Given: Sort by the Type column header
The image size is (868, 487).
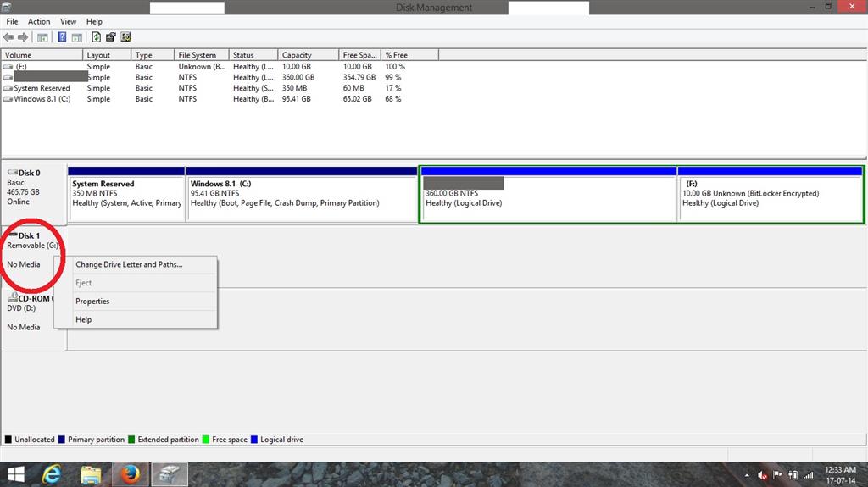Looking at the screenshot, I should (x=153, y=55).
